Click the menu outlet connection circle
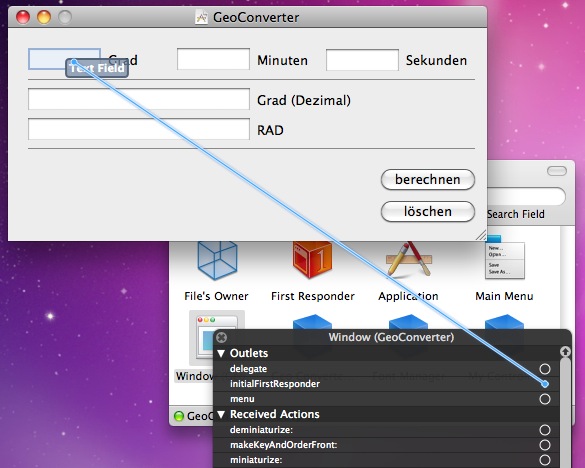This screenshot has height=468, width=585. pyautogui.click(x=545, y=399)
